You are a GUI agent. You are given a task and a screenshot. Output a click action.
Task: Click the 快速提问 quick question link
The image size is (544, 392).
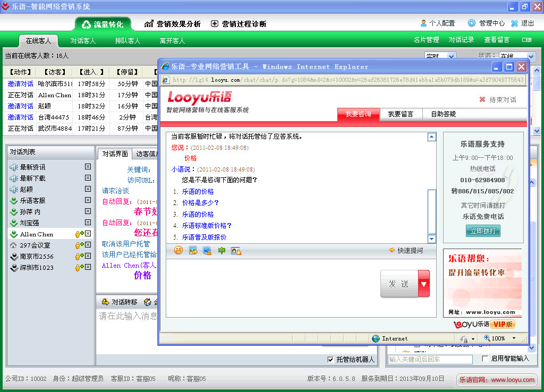pos(410,251)
